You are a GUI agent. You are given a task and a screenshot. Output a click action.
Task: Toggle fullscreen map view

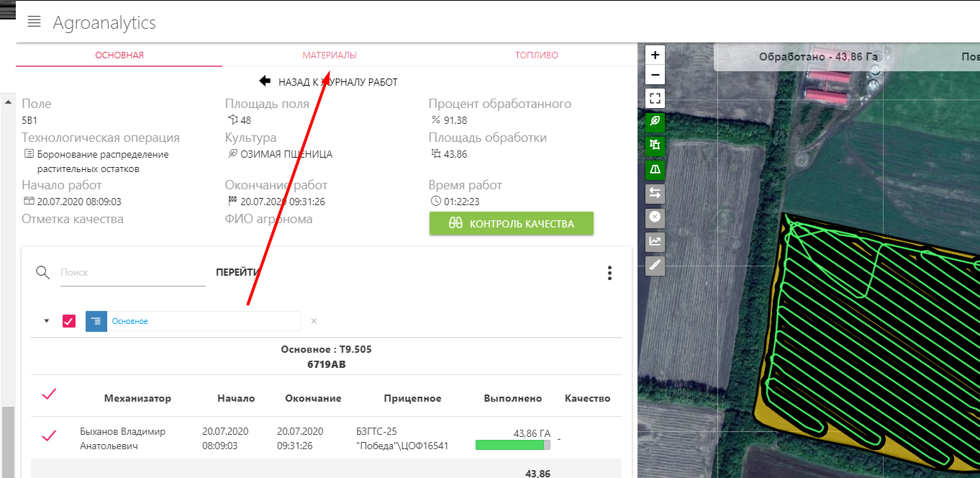(655, 98)
